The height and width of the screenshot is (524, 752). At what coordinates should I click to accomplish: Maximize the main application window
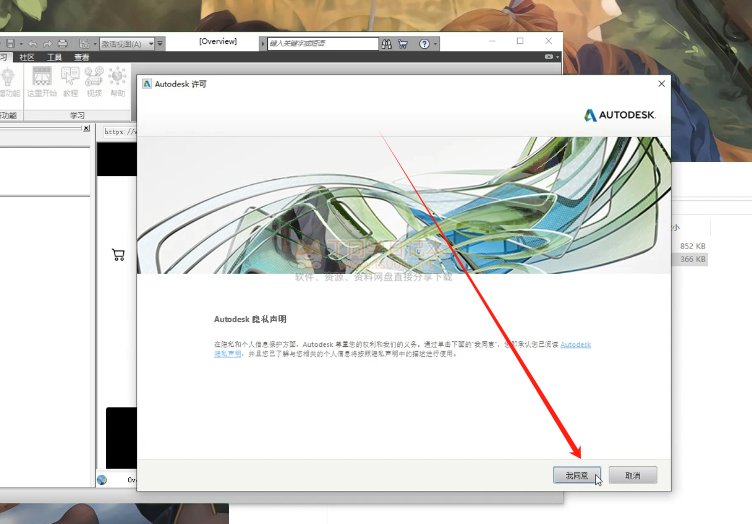coord(520,41)
